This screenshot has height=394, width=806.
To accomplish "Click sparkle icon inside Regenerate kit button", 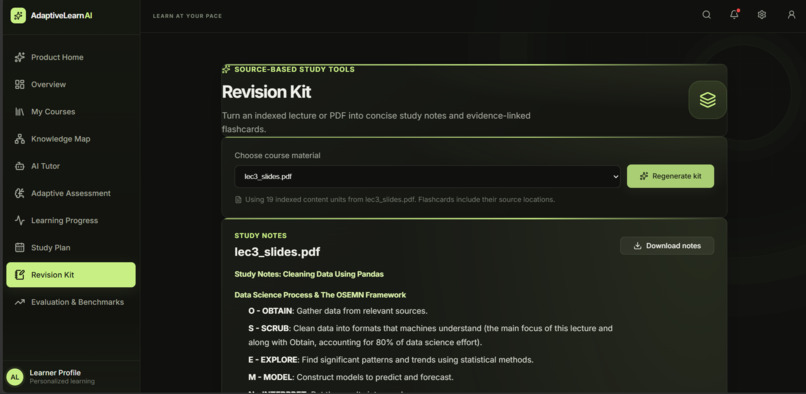I will click(x=644, y=176).
